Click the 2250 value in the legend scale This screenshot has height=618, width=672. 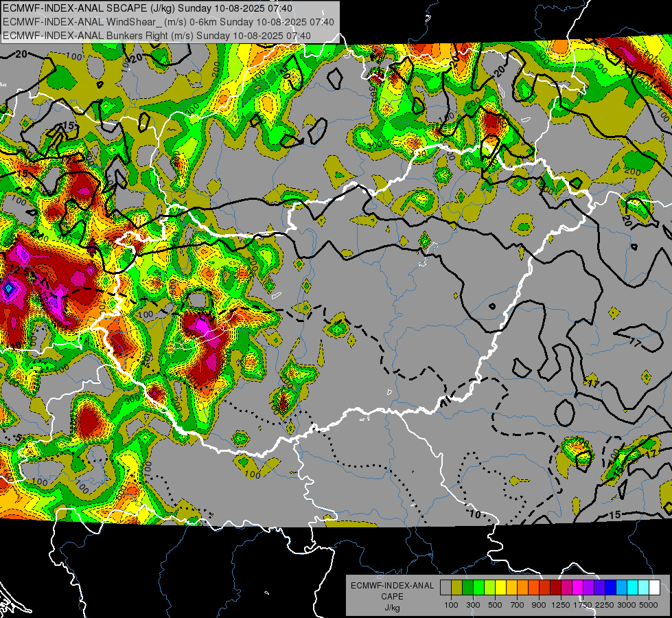coord(605,605)
